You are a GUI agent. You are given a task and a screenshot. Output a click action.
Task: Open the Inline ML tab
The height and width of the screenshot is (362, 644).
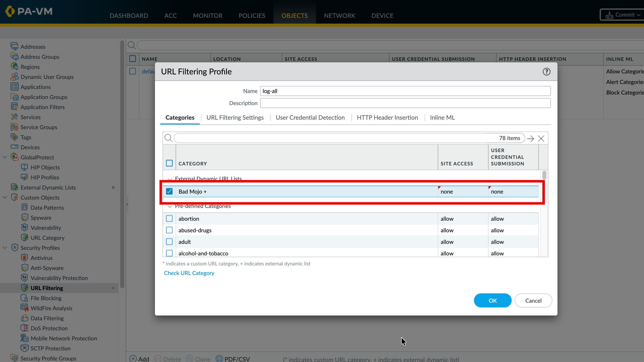click(x=442, y=117)
